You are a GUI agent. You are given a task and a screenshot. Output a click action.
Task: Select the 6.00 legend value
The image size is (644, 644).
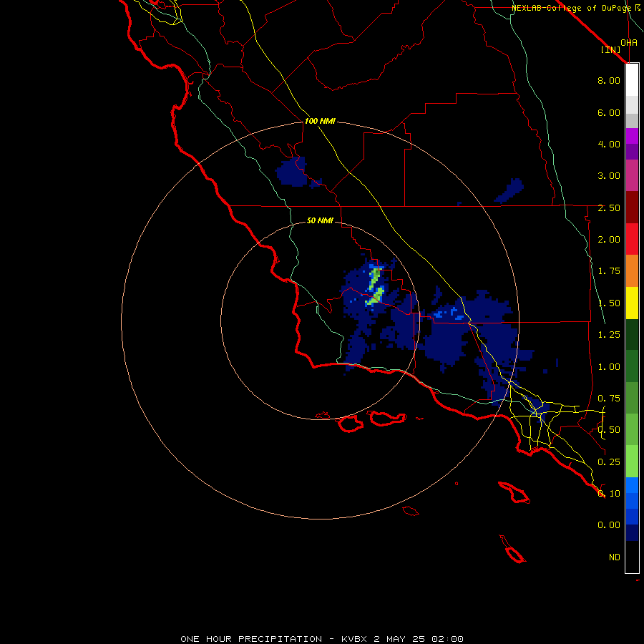click(x=609, y=112)
